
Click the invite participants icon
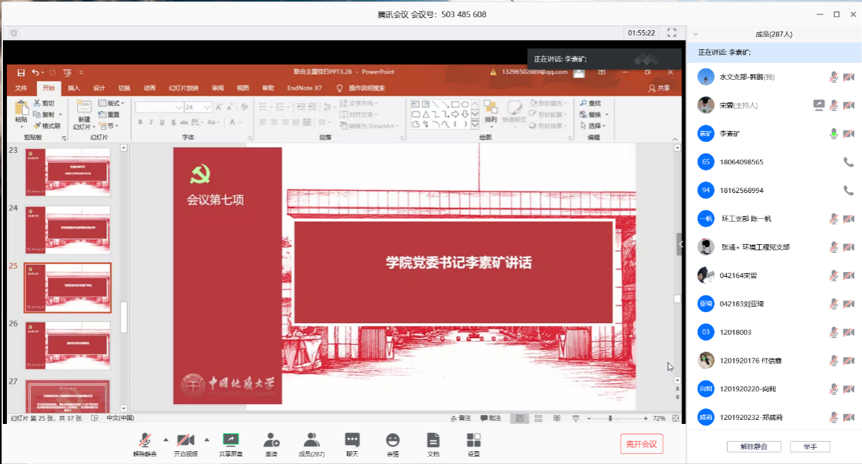271,440
